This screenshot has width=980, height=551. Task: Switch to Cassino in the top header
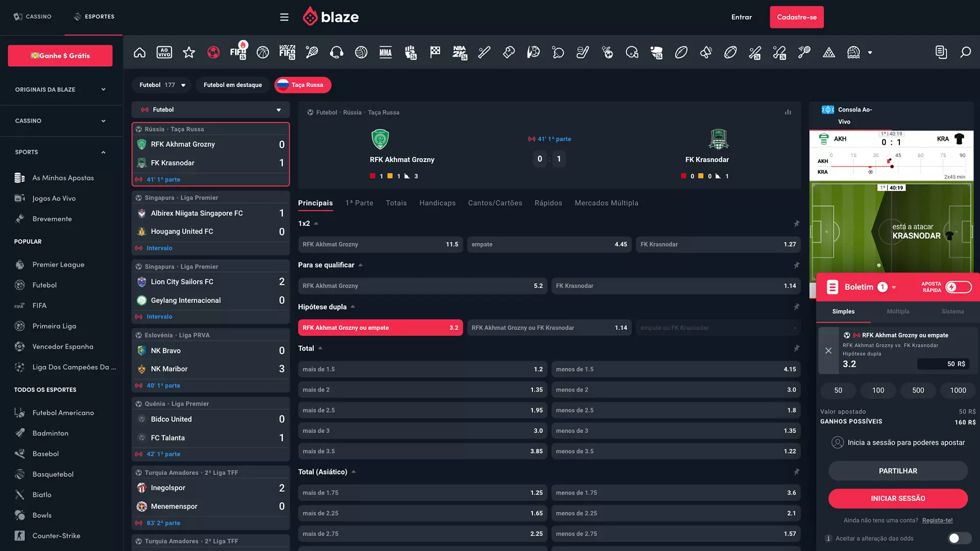tap(33, 17)
